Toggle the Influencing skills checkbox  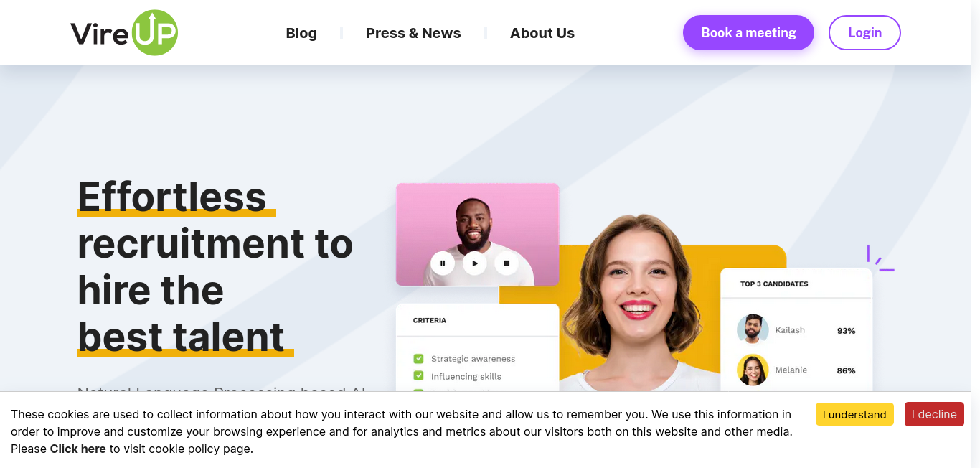pyautogui.click(x=418, y=376)
